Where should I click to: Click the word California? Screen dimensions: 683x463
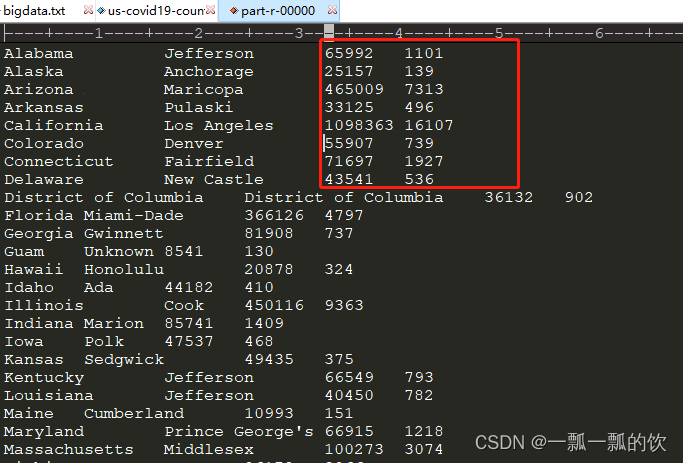(54, 125)
